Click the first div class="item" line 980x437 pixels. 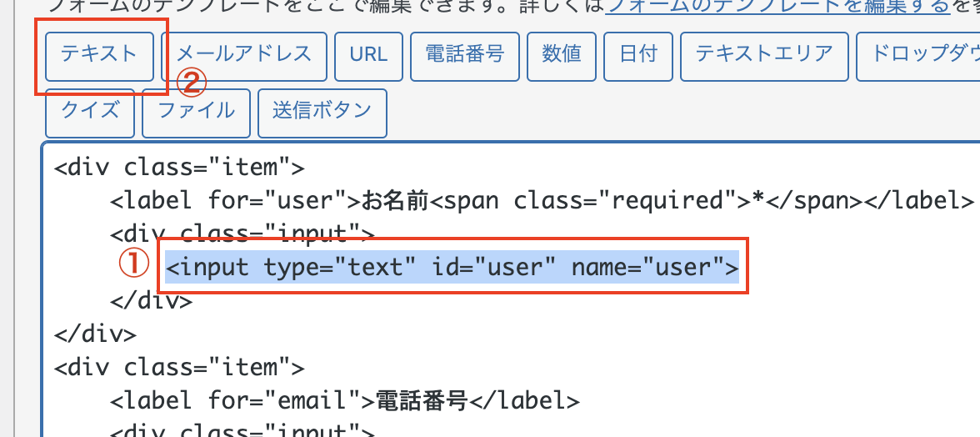pos(179,168)
